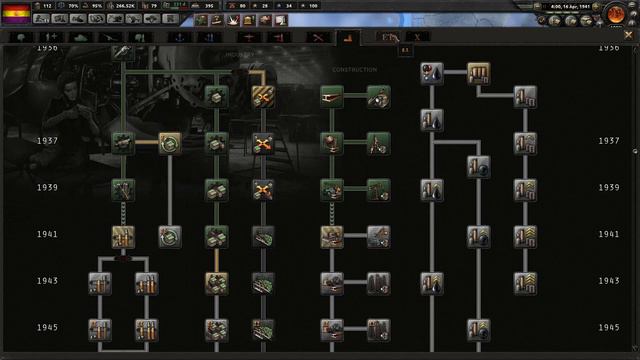
Task: Select the 1939 Construction technology
Action: click(x=332, y=190)
